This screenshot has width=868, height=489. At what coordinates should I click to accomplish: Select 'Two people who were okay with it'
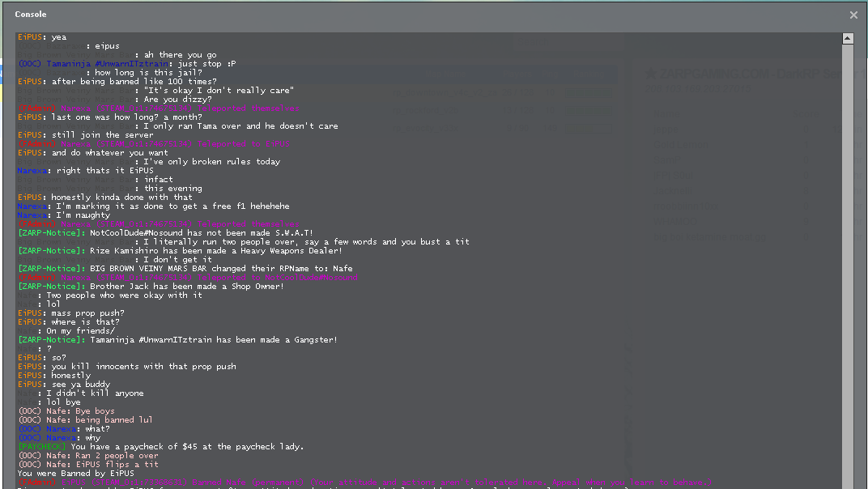pos(109,295)
